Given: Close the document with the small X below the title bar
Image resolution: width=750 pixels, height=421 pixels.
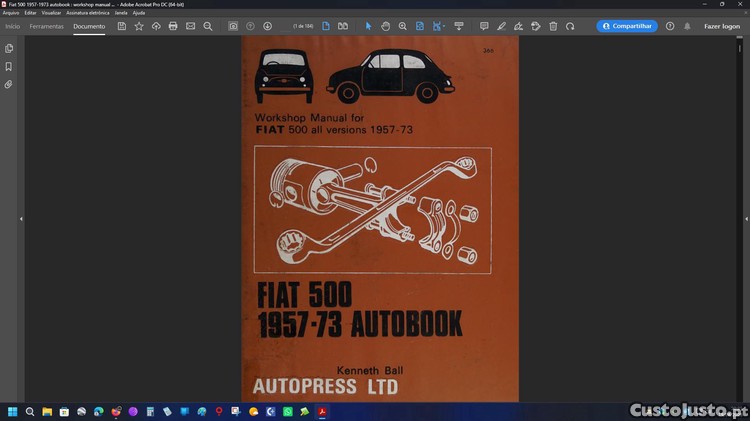Looking at the screenshot, I should click(746, 13).
